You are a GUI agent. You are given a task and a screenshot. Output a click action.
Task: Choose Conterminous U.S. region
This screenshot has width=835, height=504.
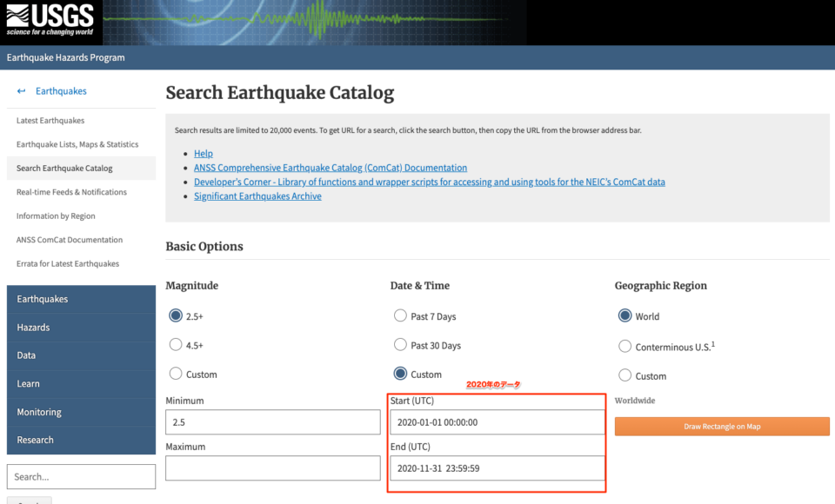[x=625, y=345]
